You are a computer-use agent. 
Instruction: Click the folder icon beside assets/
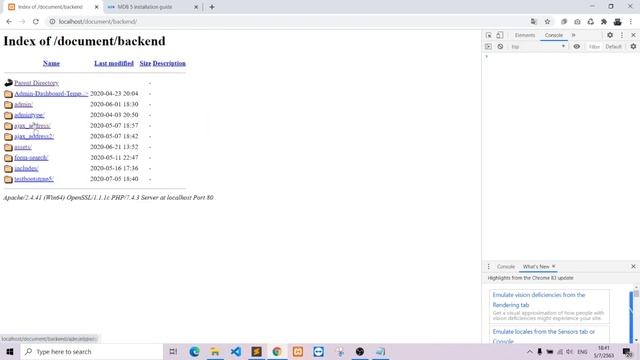tap(8, 147)
